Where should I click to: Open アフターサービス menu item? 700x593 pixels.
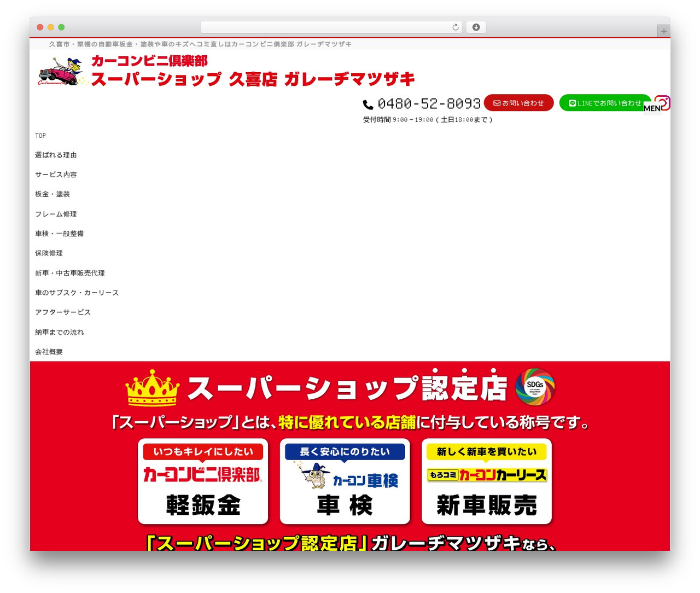(x=63, y=312)
